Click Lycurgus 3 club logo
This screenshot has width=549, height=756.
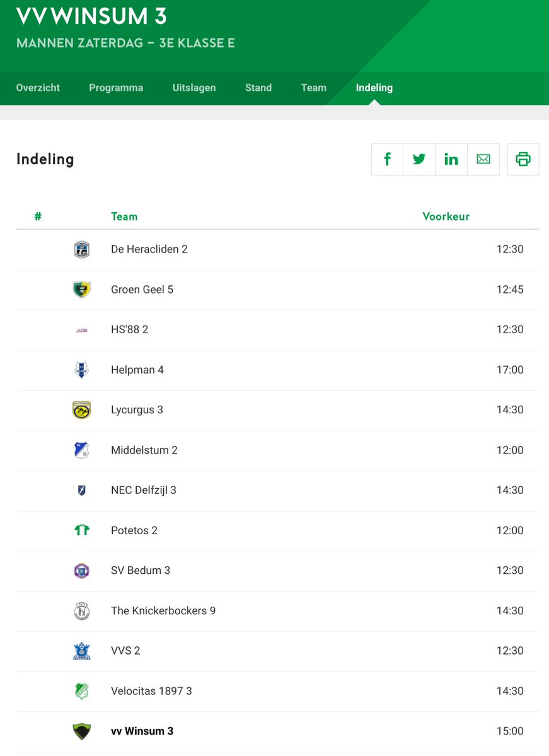point(81,410)
